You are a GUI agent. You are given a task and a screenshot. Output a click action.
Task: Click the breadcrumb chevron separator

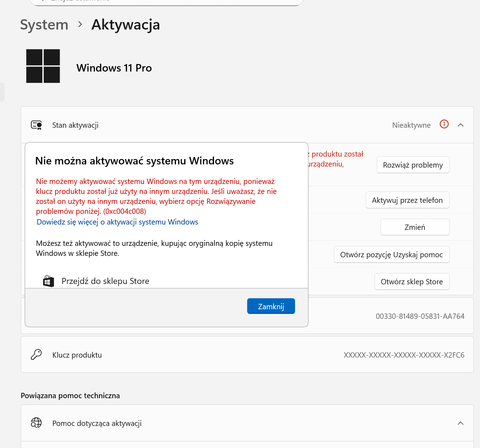[x=80, y=25]
